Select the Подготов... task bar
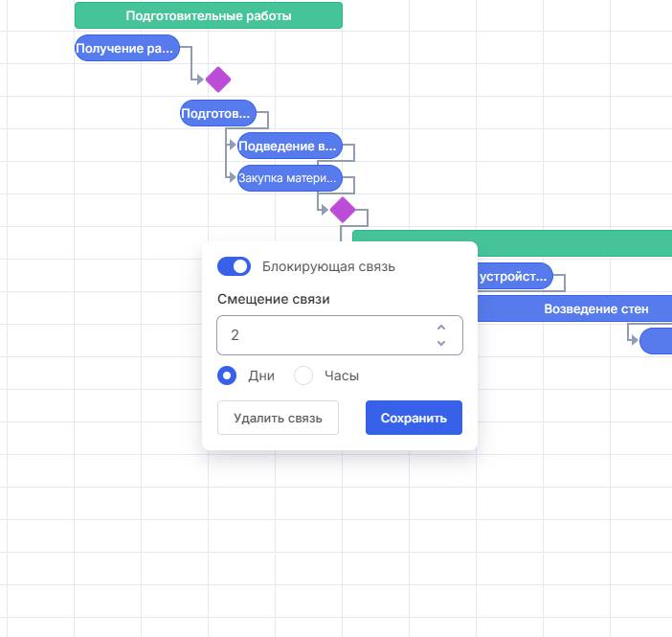Image resolution: width=672 pixels, height=637 pixels. tap(217, 113)
